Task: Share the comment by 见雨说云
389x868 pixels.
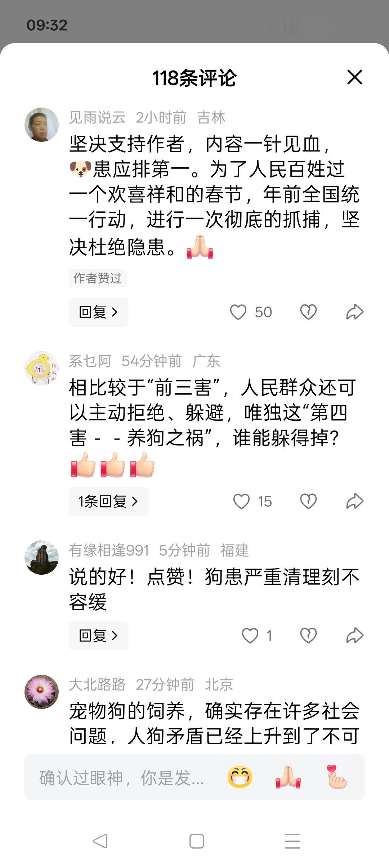Action: (355, 312)
